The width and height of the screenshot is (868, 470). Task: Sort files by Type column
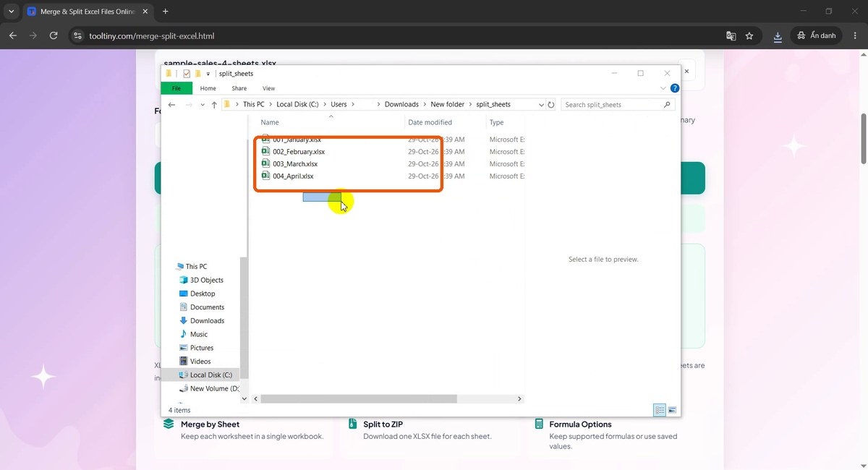[x=496, y=122]
